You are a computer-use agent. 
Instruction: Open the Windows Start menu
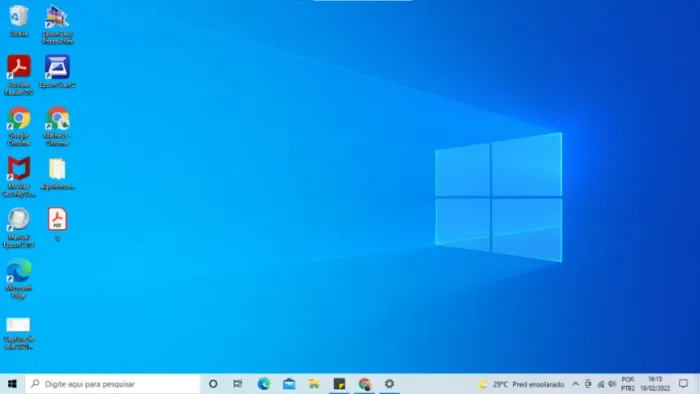click(12, 384)
